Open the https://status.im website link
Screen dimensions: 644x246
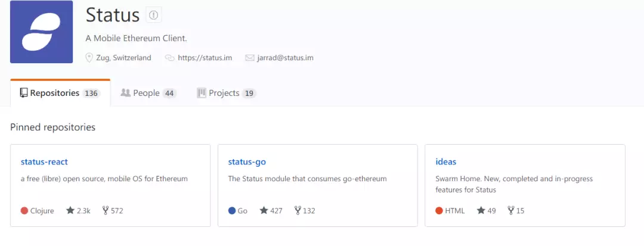pos(205,58)
